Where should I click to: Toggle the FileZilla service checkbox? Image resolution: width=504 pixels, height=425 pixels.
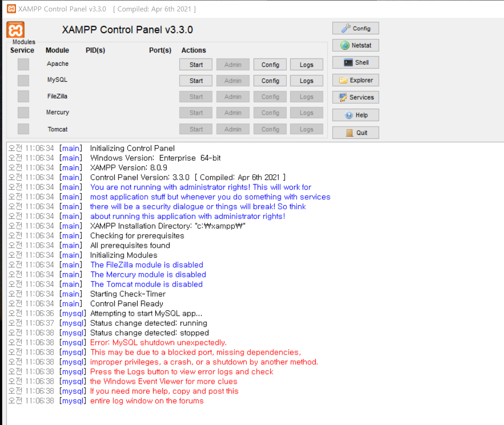(x=23, y=96)
